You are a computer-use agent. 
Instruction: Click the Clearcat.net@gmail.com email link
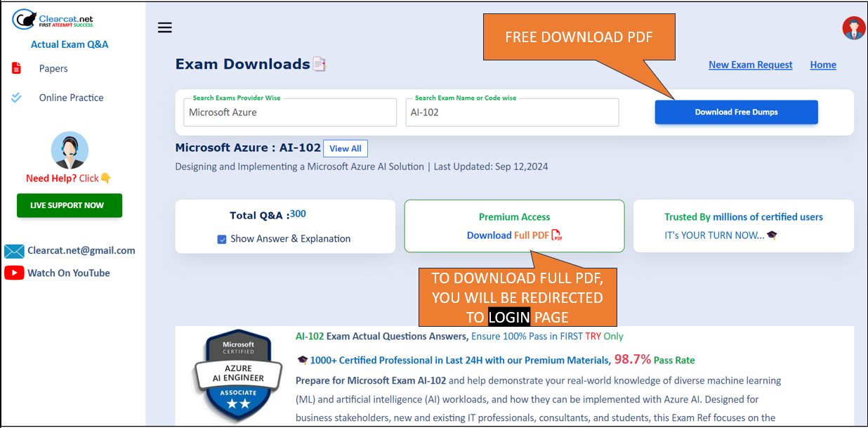81,250
